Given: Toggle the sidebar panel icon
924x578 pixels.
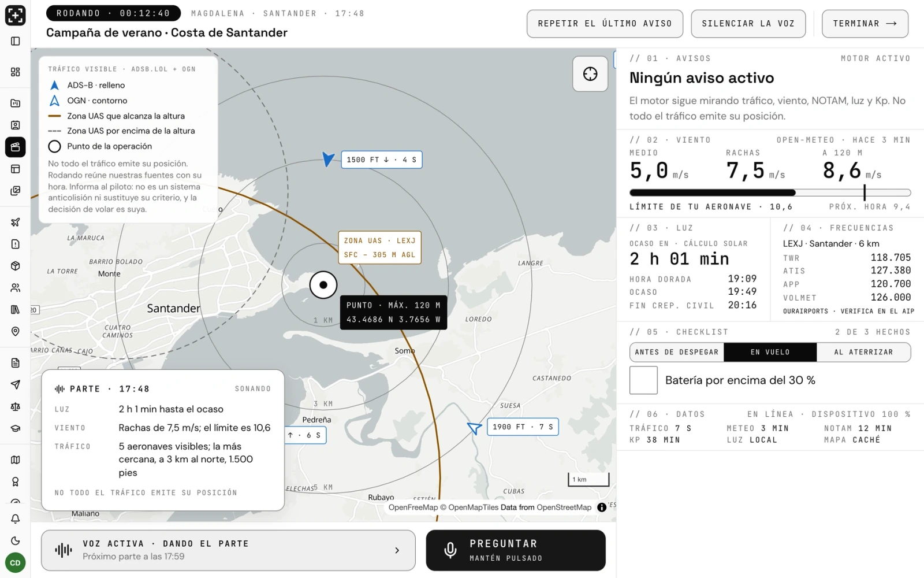Looking at the screenshot, I should click(x=16, y=41).
